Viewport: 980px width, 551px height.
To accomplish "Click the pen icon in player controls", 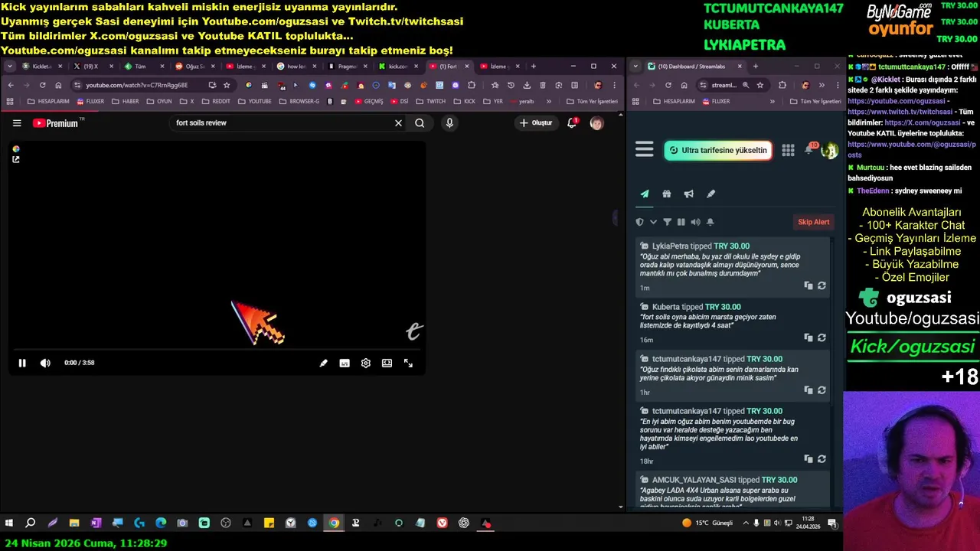I will coord(323,364).
